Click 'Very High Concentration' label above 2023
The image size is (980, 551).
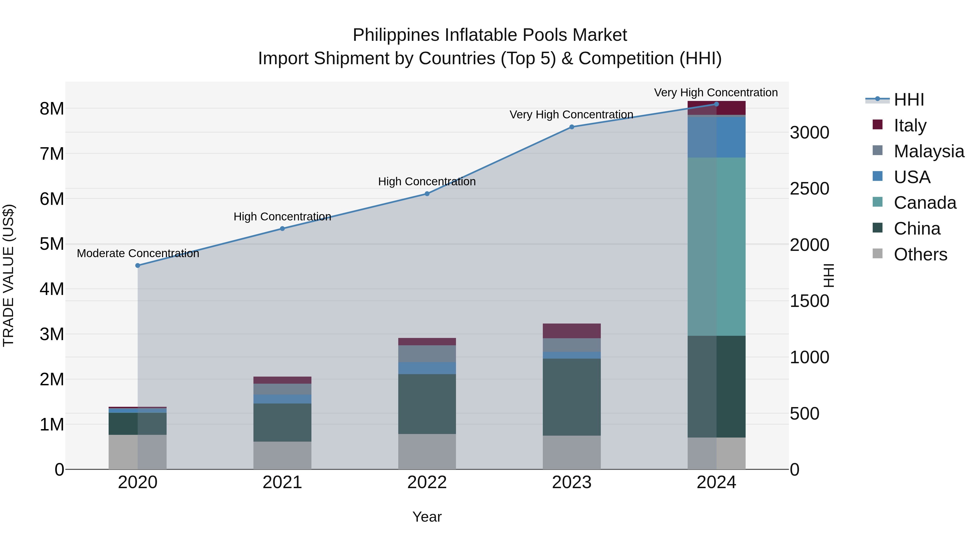click(x=571, y=115)
